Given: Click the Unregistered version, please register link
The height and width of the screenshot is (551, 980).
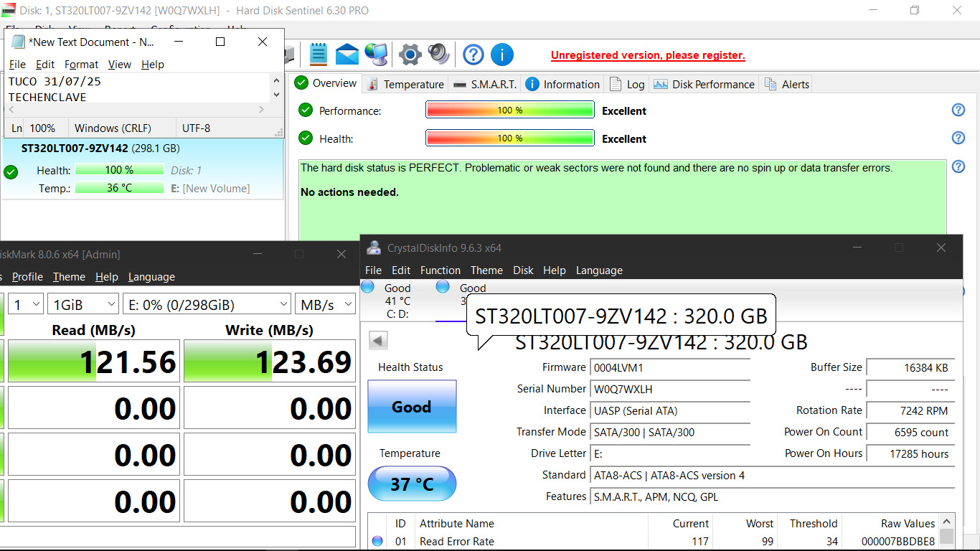Looking at the screenshot, I should coord(648,55).
